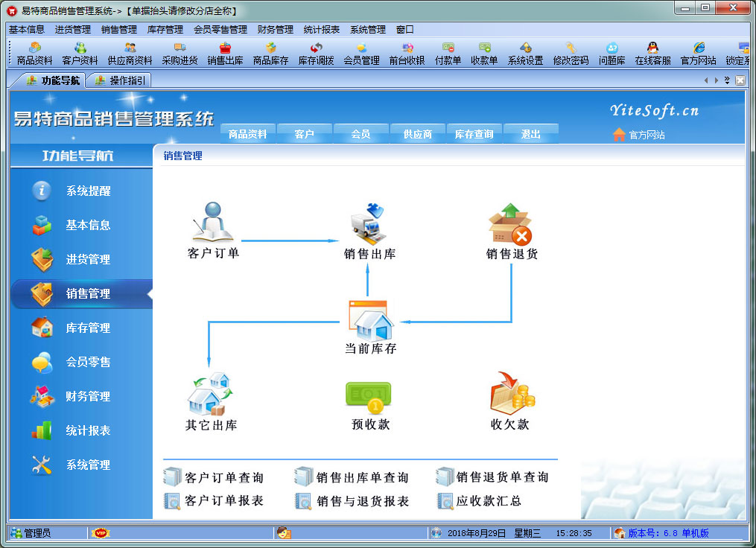Image resolution: width=756 pixels, height=548 pixels.
Task: Open 客户订单报表 report link
Action: (214, 501)
